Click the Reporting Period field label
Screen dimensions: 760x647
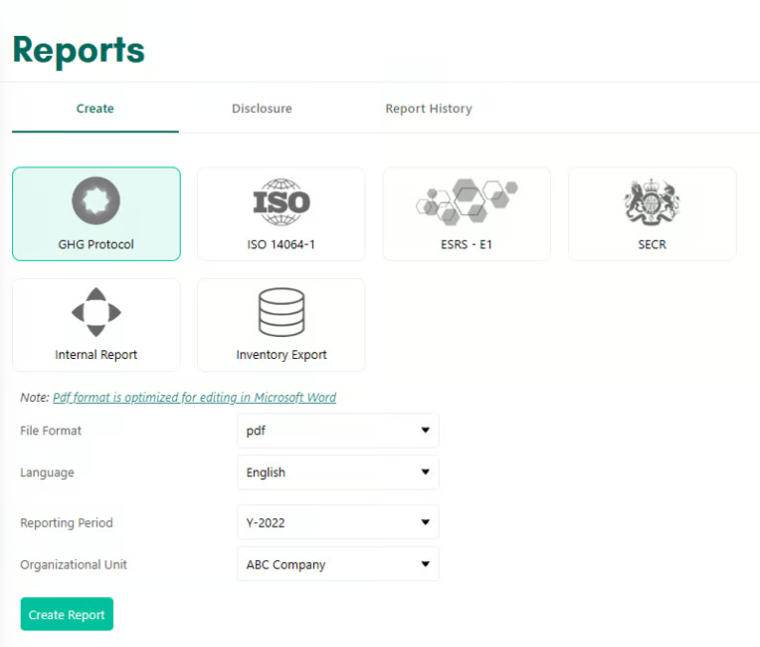(x=66, y=522)
